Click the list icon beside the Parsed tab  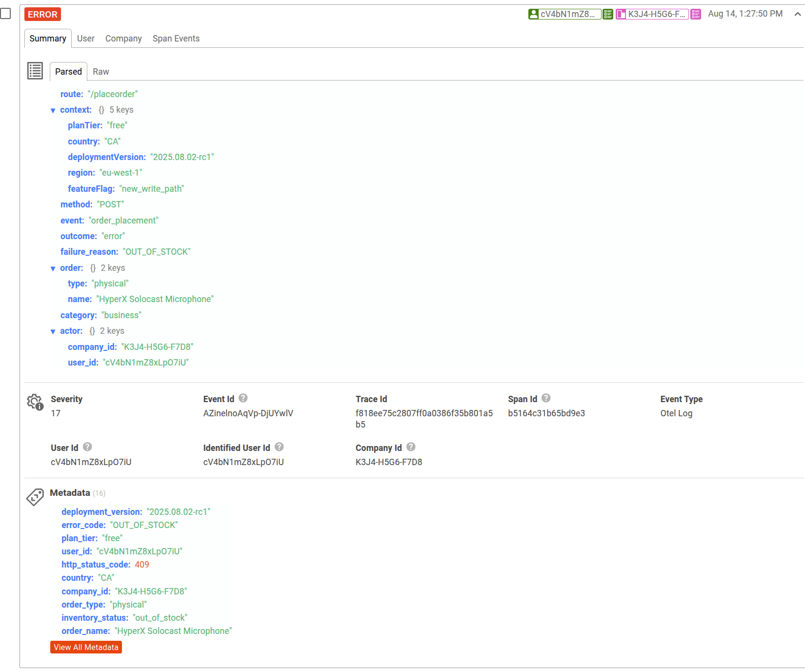(35, 71)
